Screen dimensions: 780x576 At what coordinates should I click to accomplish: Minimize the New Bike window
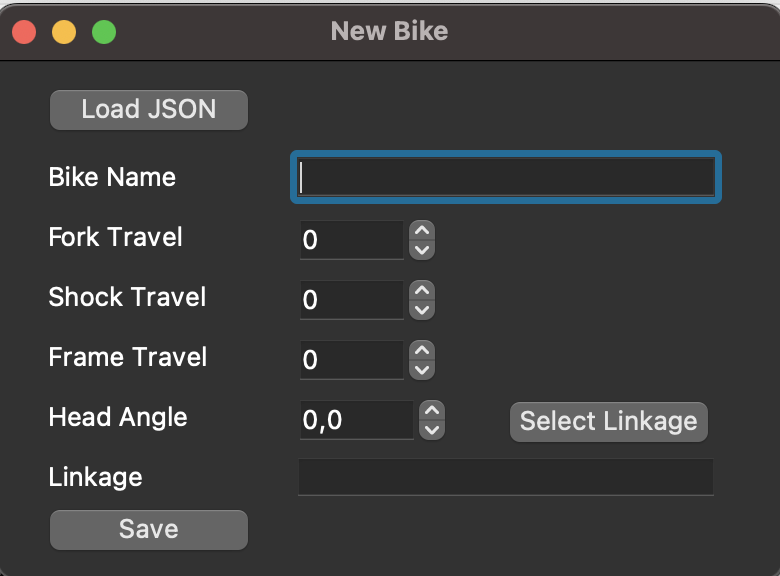[64, 32]
